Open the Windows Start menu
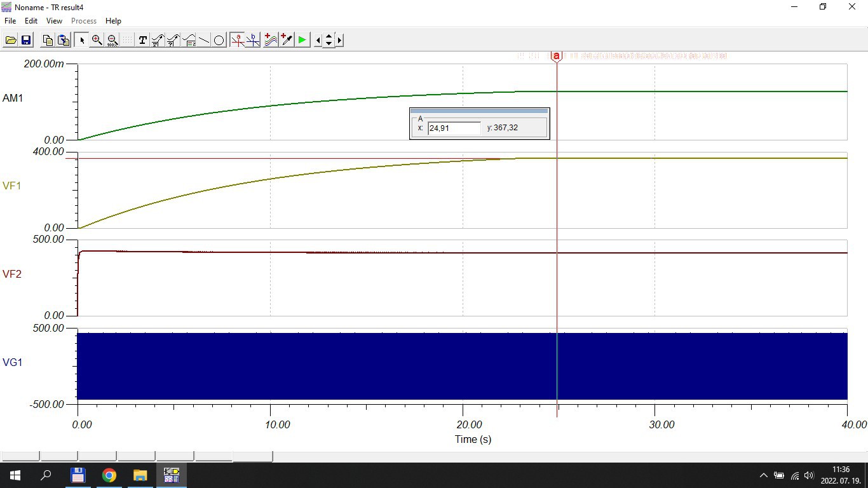 point(15,475)
